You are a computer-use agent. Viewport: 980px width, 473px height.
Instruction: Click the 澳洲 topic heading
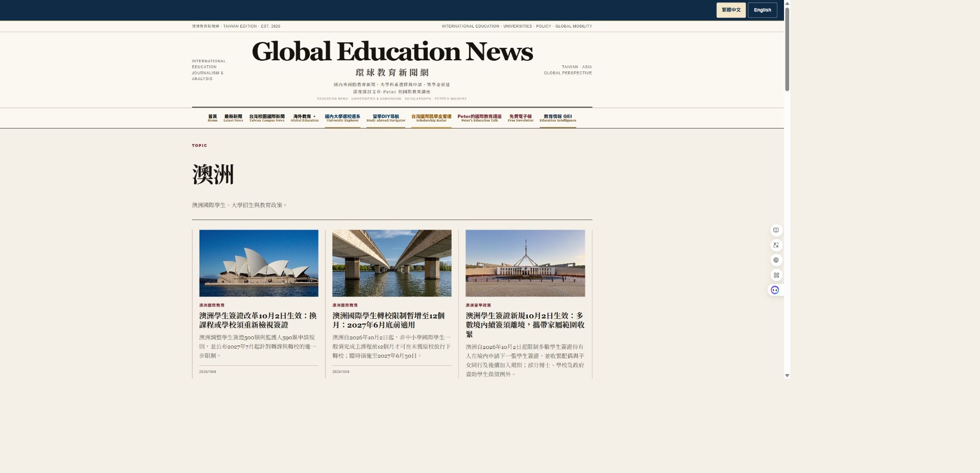click(213, 175)
